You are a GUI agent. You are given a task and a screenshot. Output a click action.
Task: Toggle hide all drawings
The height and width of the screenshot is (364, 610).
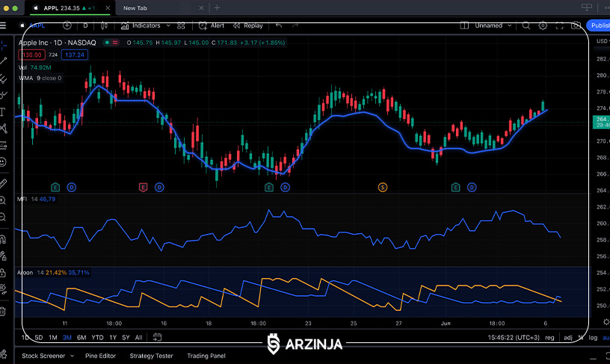[3, 289]
